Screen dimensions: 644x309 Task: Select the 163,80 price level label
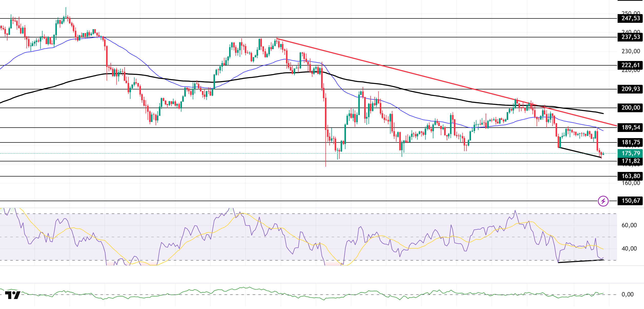(630, 176)
